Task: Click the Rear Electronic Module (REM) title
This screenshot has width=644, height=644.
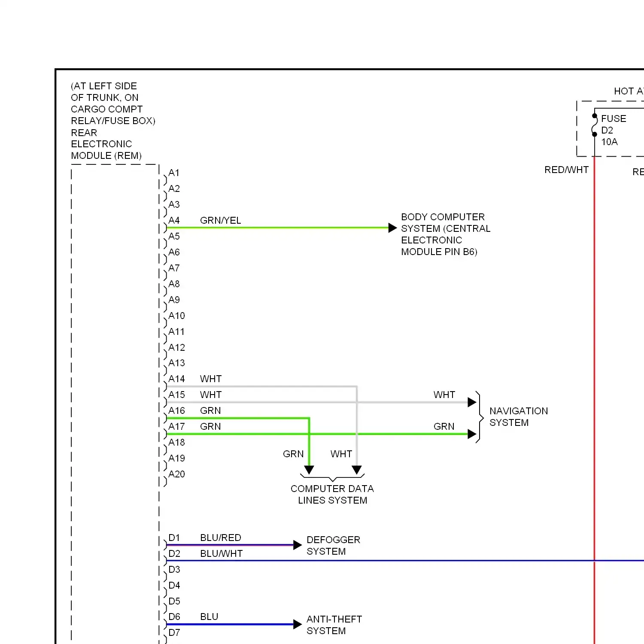Action: click(x=106, y=144)
